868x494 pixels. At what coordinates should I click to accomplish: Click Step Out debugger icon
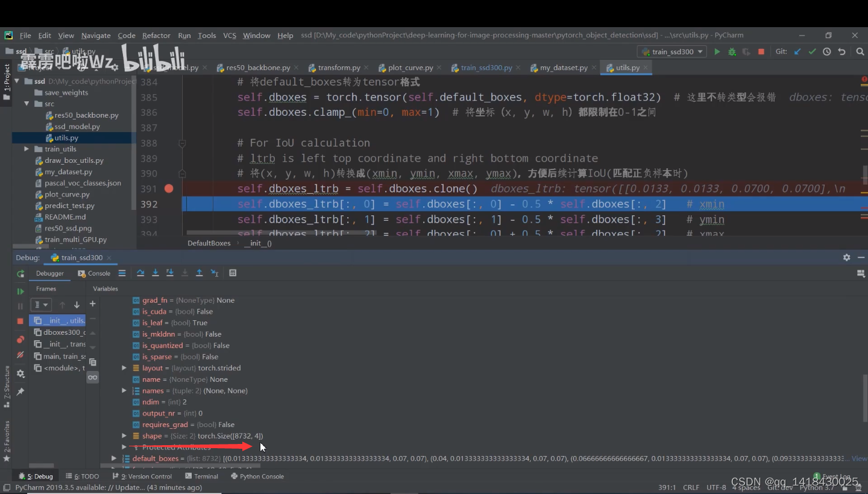pos(200,273)
